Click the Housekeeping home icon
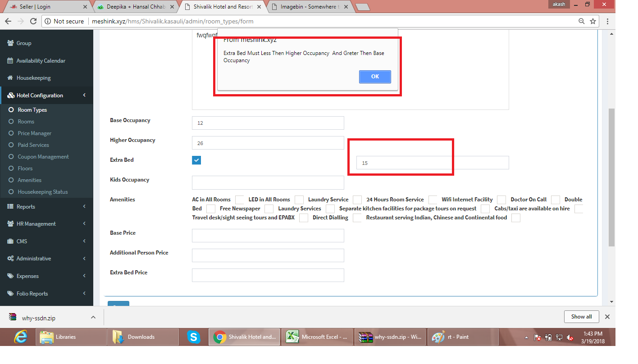Viewport: 638px width, 364px height. click(10, 78)
